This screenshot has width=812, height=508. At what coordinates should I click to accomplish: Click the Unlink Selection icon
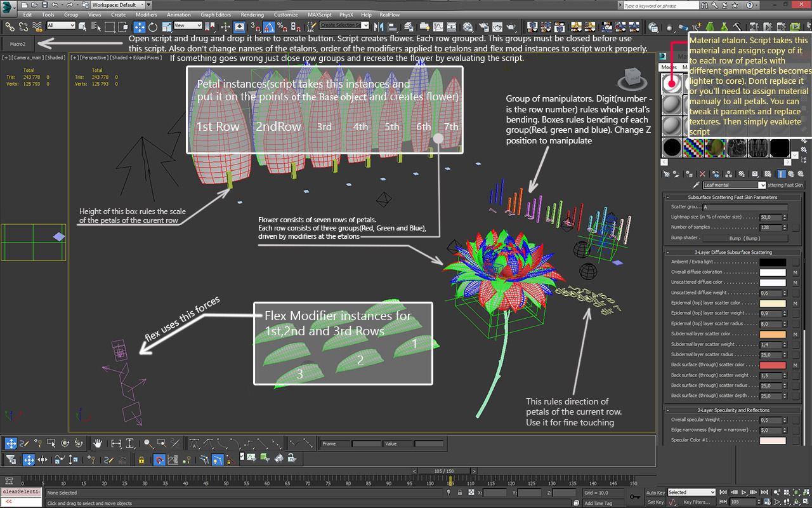pos(23,27)
